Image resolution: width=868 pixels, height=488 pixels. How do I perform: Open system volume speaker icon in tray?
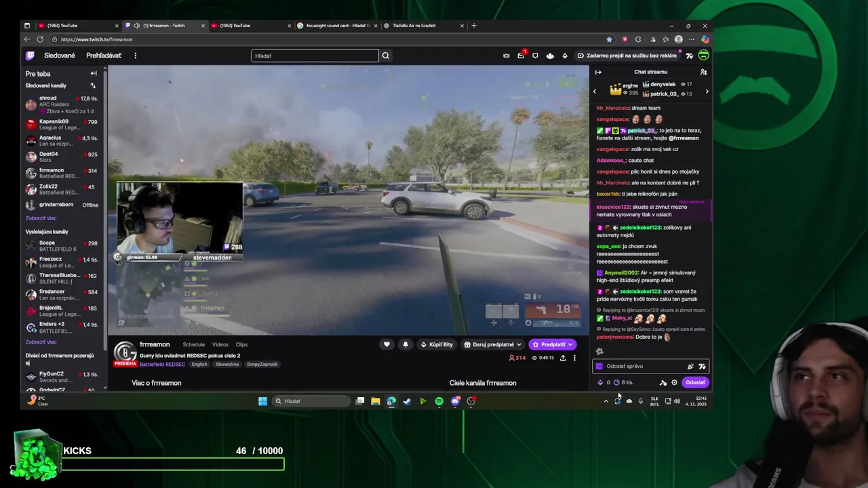pyautogui.click(x=677, y=401)
